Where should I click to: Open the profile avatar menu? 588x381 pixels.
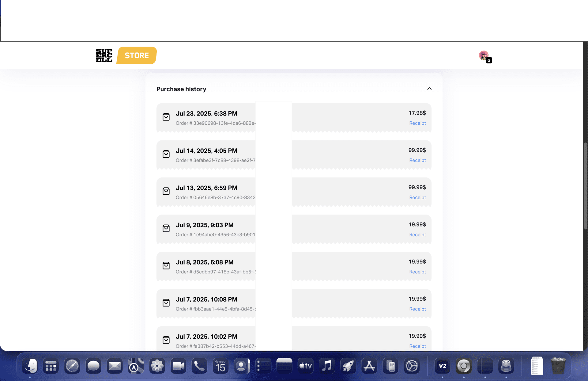tap(484, 56)
